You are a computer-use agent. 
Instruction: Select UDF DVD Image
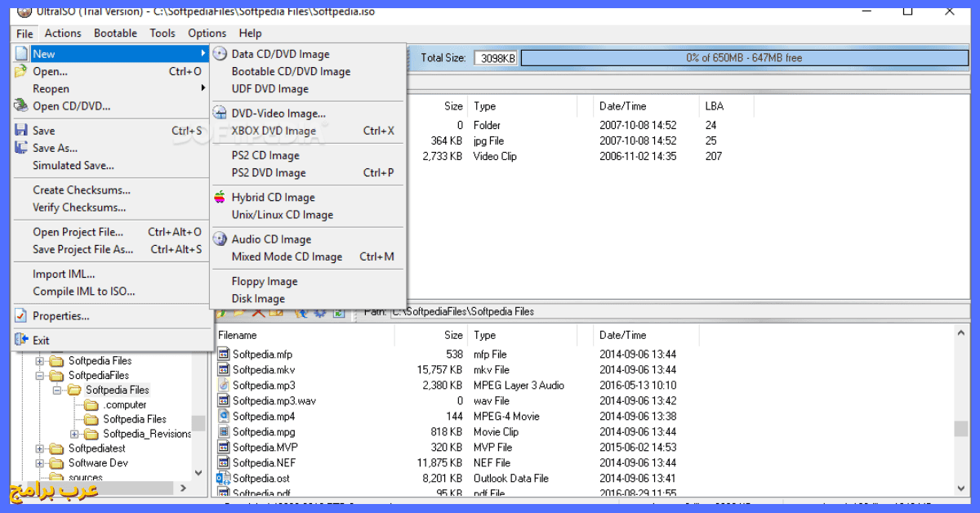269,88
